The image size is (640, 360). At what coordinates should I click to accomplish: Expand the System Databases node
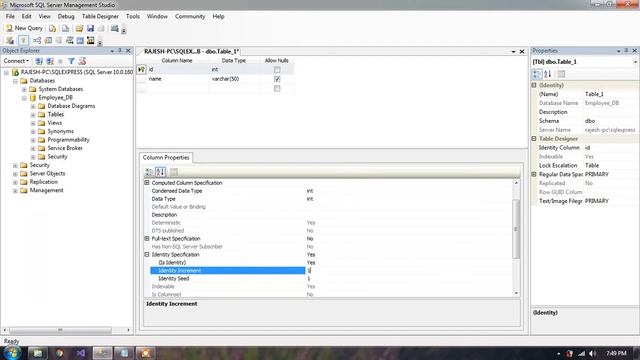tap(24, 89)
